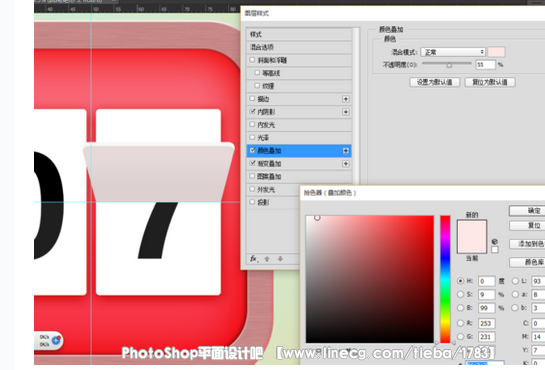Enable the 外发光 (Outer Glow) checkbox
This screenshot has height=370, width=545.
tap(252, 189)
